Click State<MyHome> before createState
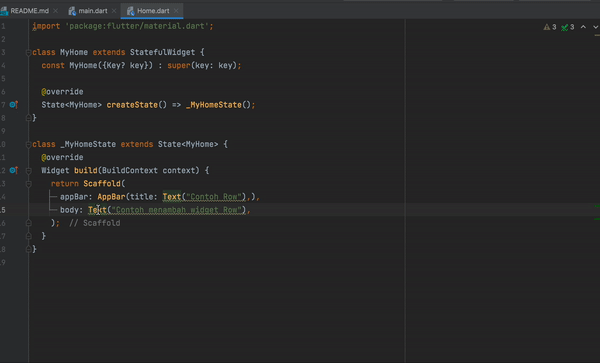 tap(72, 105)
